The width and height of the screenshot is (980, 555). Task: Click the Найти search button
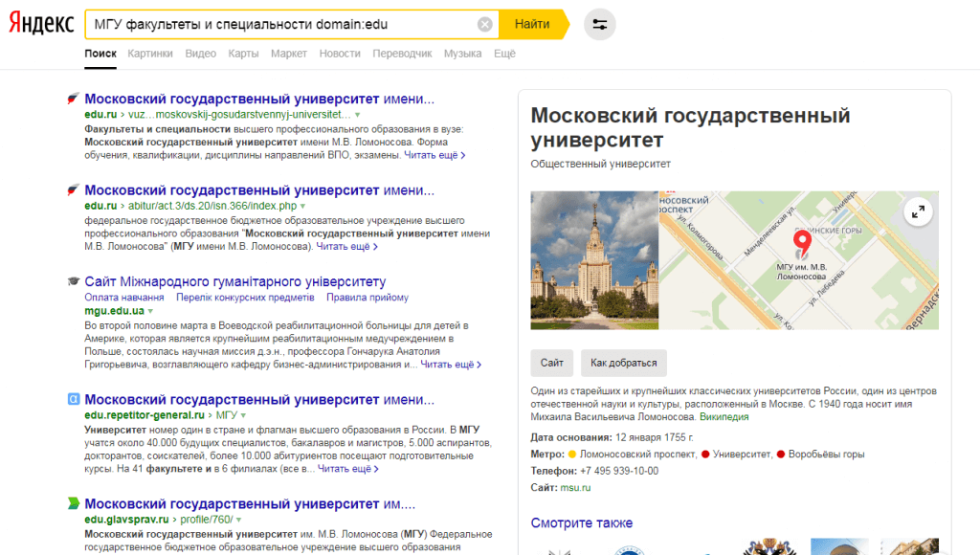pyautogui.click(x=532, y=24)
